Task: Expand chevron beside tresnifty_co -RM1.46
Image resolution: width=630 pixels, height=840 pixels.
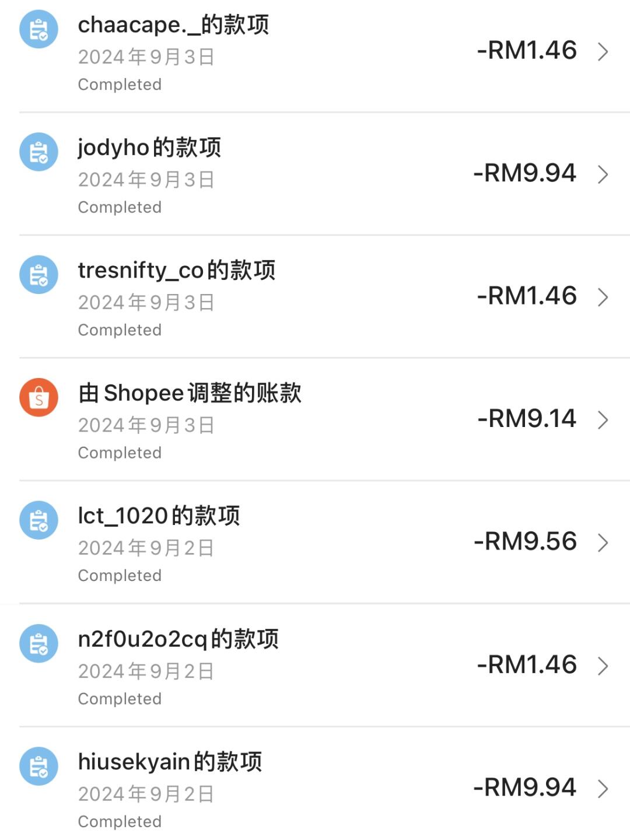Action: tap(603, 297)
